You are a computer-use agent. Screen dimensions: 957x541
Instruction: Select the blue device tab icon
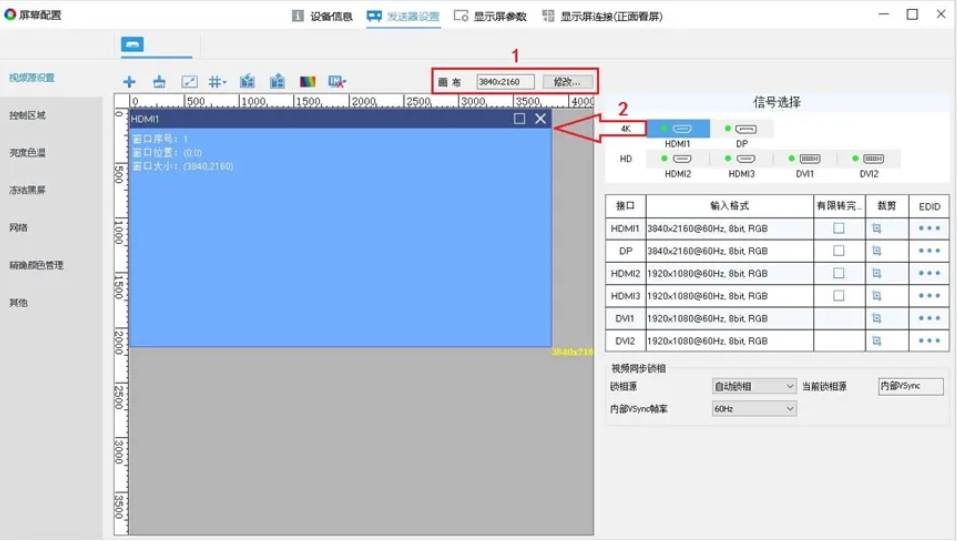(132, 45)
